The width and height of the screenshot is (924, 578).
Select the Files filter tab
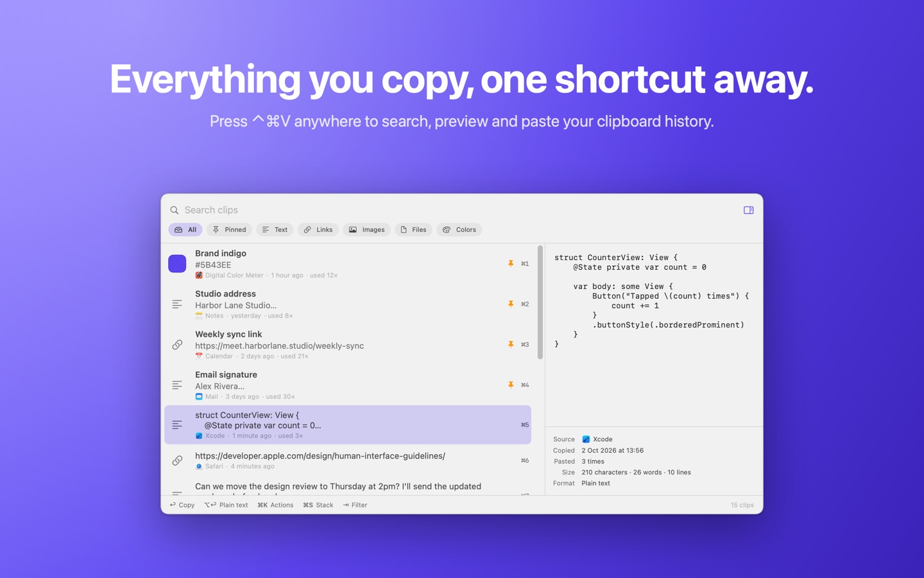pyautogui.click(x=413, y=229)
